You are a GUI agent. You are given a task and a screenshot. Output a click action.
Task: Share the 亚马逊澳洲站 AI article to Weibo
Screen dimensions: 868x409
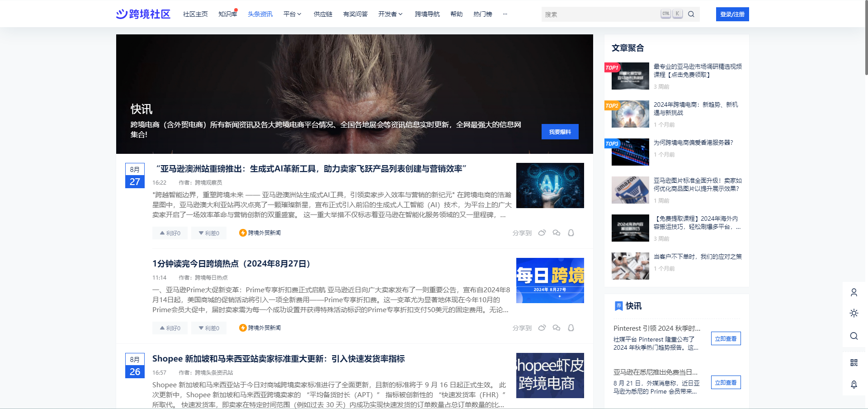542,233
